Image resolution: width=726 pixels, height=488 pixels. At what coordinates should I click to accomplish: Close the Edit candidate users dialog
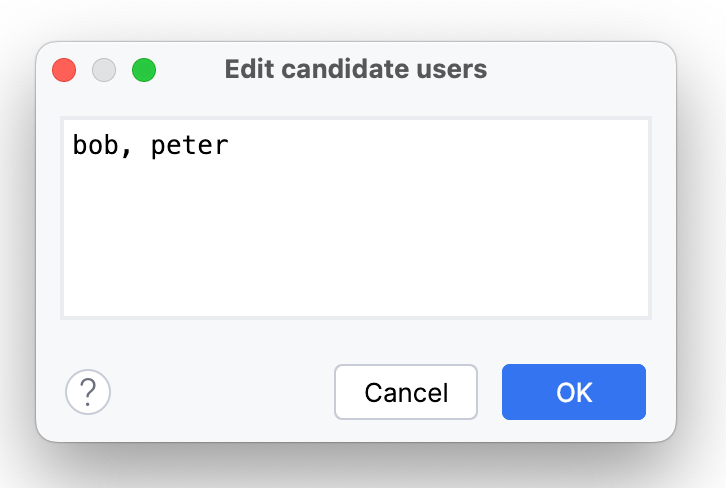[64, 70]
